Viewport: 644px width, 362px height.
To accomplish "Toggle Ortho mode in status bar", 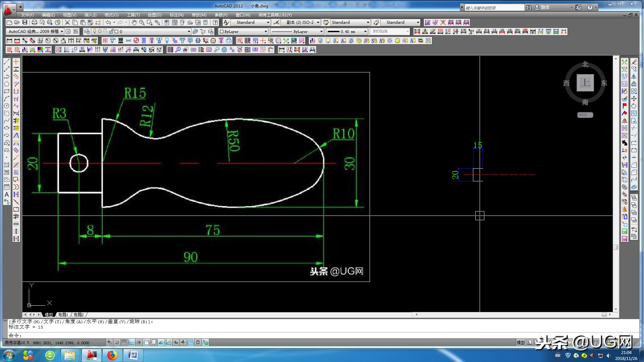I will point(131,342).
